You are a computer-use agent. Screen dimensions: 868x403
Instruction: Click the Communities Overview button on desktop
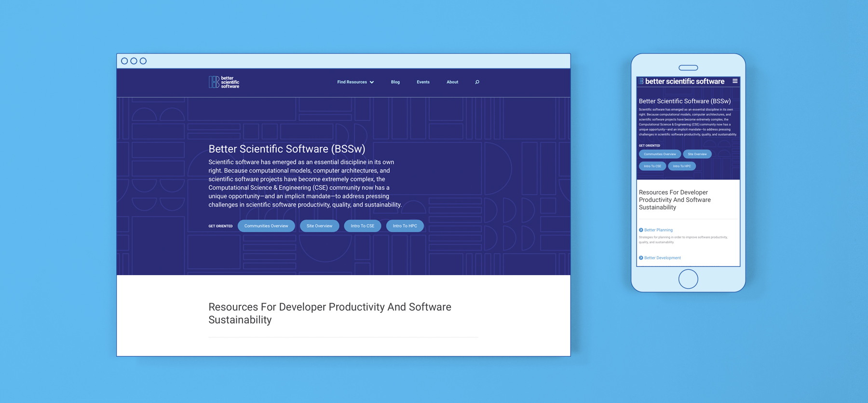[x=266, y=226]
